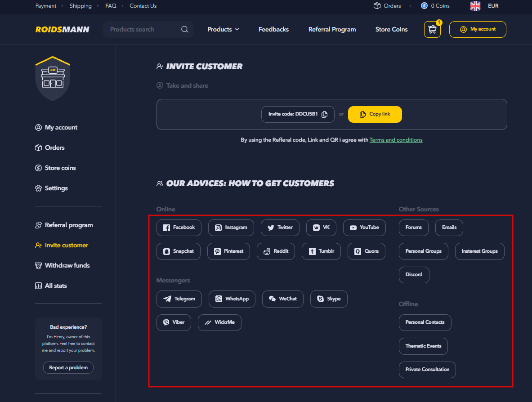Open Settings in the sidebar

click(52, 188)
